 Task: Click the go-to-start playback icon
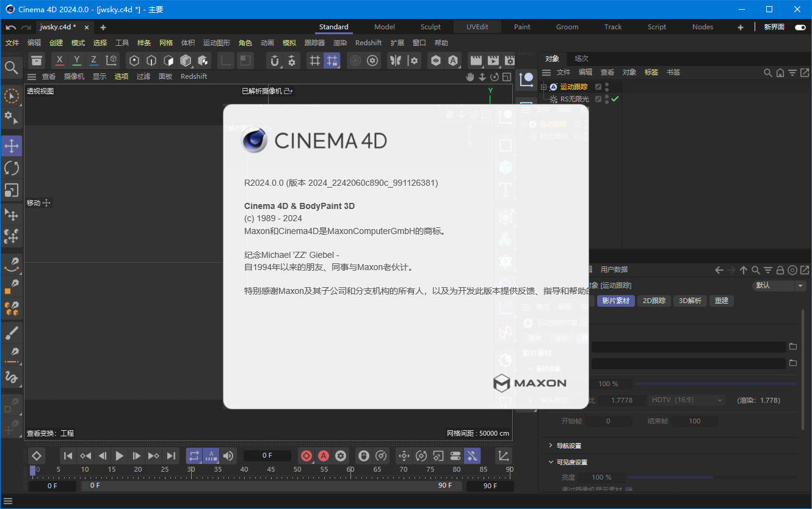tap(68, 455)
